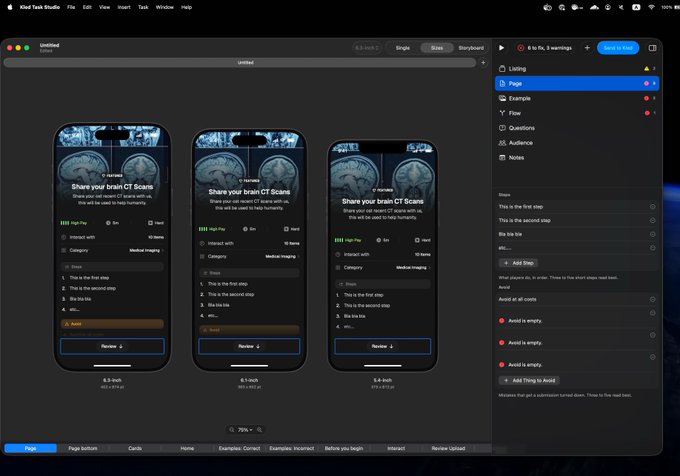Edit the 'Avoid at all costs' field
Viewport: 680px width, 476px height.
coord(572,299)
